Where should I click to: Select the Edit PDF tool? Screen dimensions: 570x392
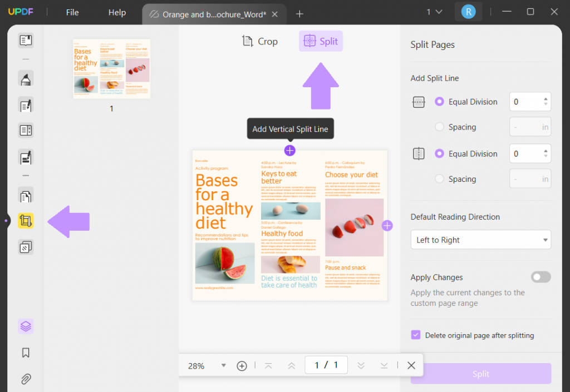click(25, 105)
